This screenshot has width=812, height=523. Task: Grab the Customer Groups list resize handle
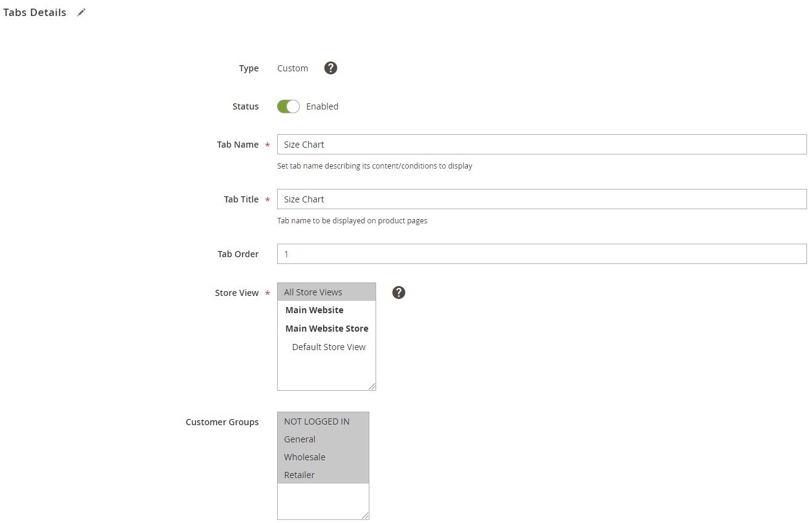click(x=364, y=515)
